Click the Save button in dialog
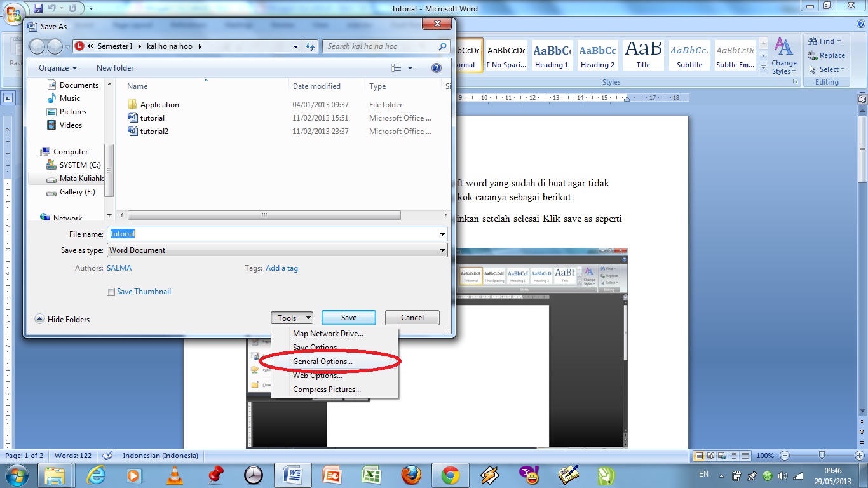 (349, 318)
